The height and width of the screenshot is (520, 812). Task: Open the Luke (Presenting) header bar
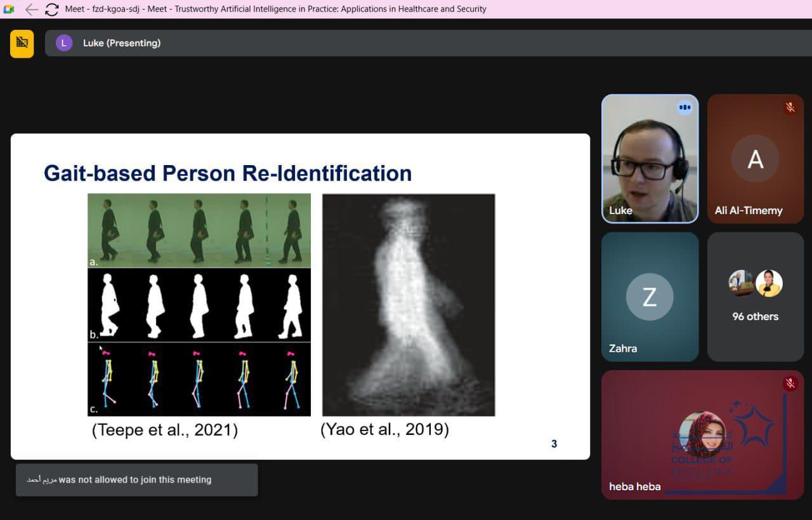click(381, 43)
